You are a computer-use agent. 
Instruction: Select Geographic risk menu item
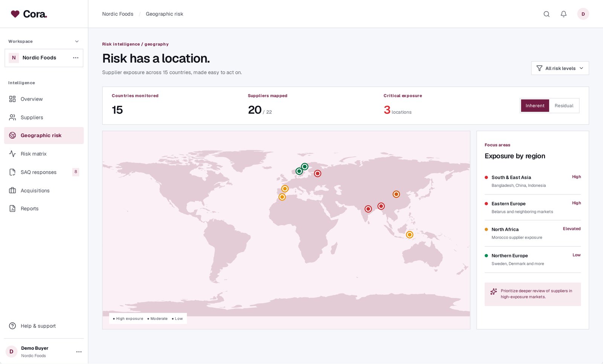click(x=44, y=135)
